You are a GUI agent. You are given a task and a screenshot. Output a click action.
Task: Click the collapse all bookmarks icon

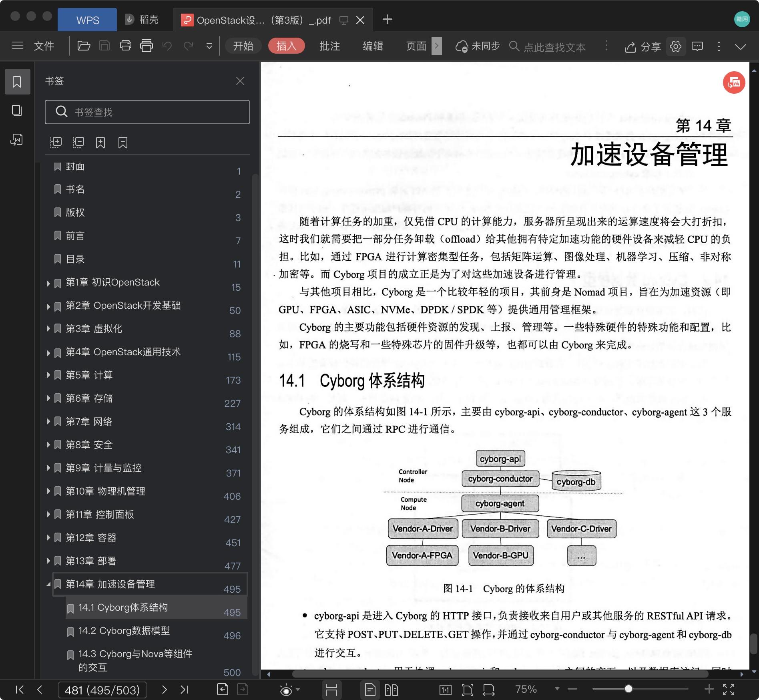click(78, 143)
